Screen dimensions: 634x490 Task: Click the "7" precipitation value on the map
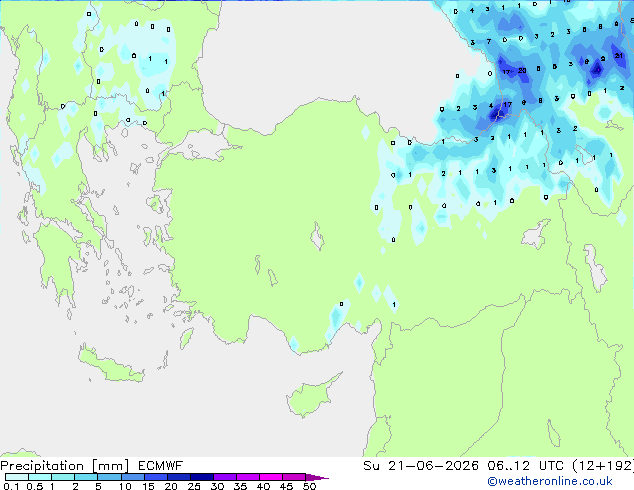click(x=489, y=41)
